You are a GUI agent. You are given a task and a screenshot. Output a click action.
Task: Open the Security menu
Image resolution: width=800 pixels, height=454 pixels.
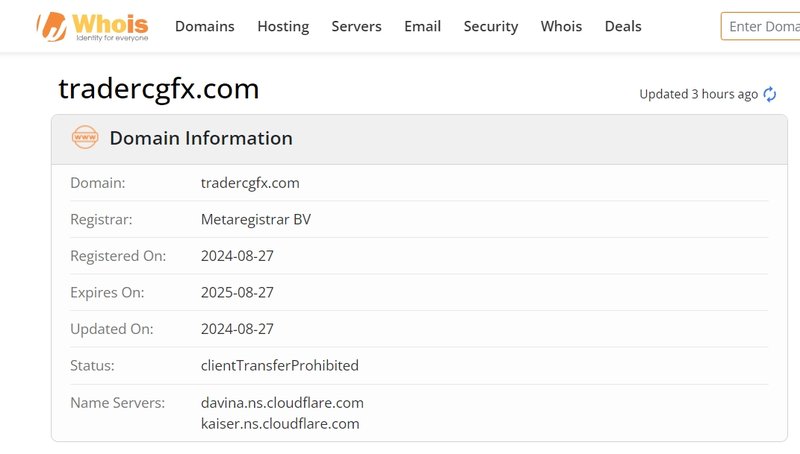(491, 26)
